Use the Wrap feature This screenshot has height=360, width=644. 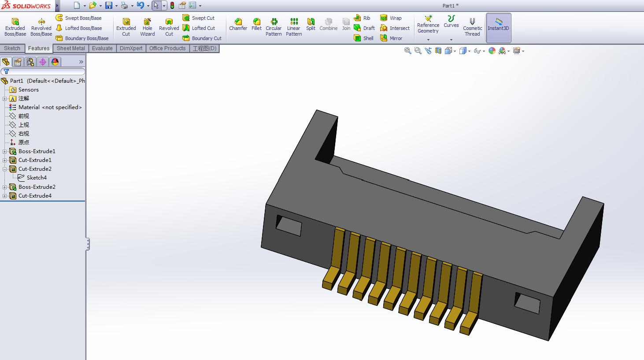tap(391, 18)
